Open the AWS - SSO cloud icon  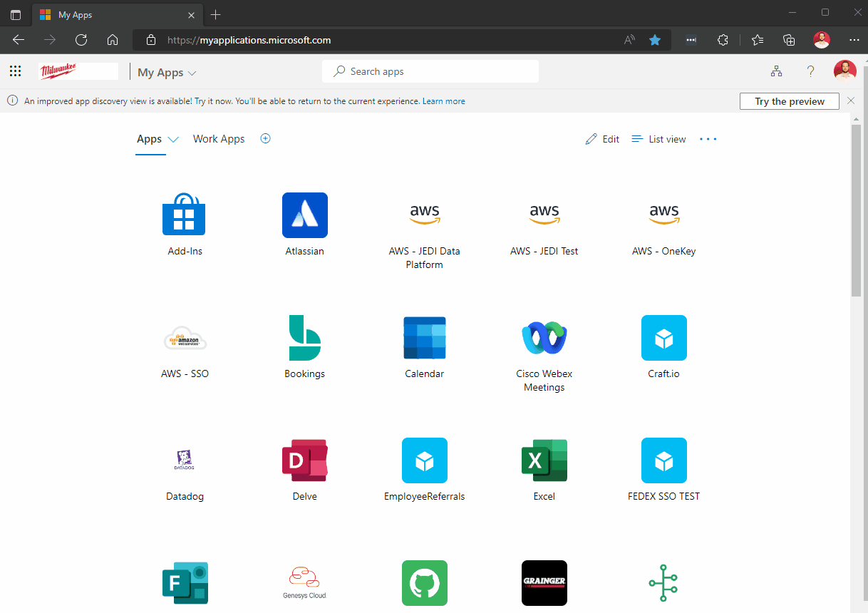185,338
